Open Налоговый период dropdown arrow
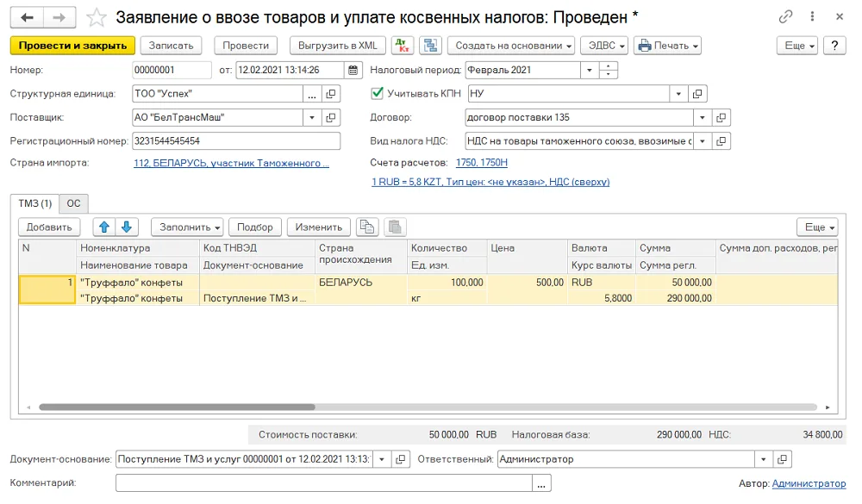The height and width of the screenshot is (504, 862). tap(590, 70)
